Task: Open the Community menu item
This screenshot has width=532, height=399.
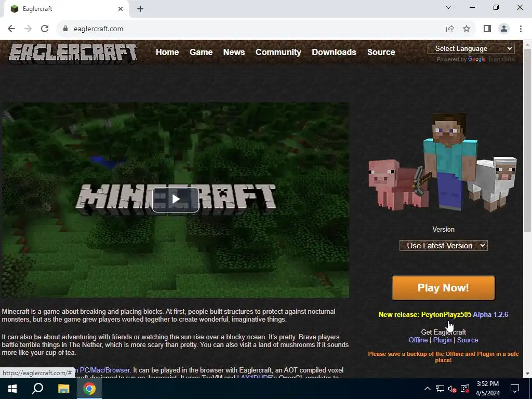Action: pos(278,52)
